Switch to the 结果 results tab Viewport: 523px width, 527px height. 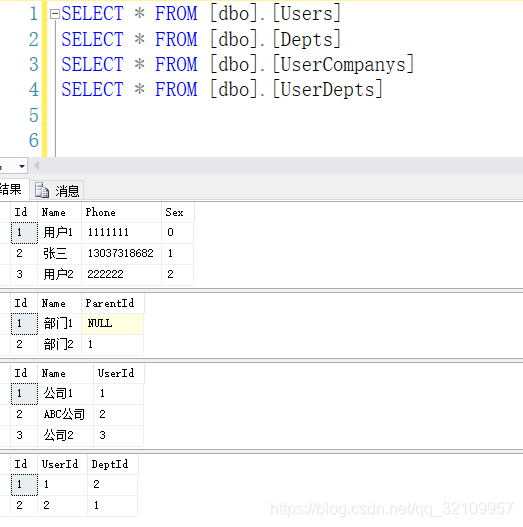pos(13,189)
